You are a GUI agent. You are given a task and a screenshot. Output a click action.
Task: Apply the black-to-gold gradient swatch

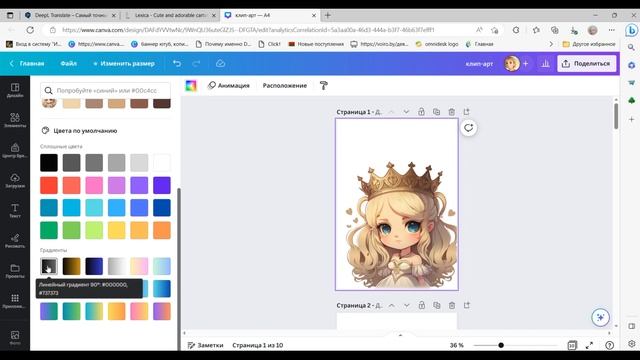(x=71, y=266)
